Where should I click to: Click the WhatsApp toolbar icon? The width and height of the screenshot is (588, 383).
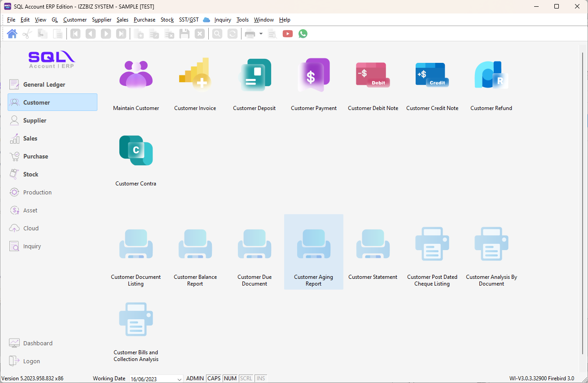pyautogui.click(x=303, y=34)
